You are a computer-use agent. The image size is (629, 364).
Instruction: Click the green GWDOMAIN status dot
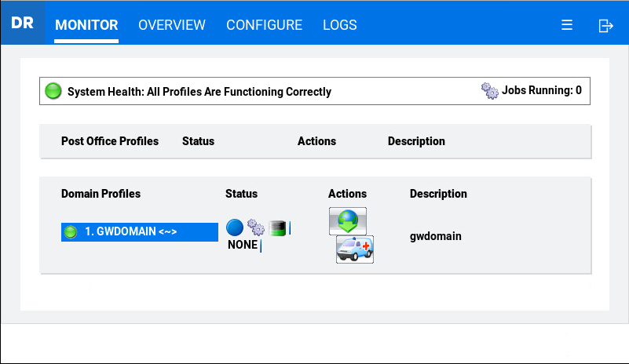click(x=71, y=232)
